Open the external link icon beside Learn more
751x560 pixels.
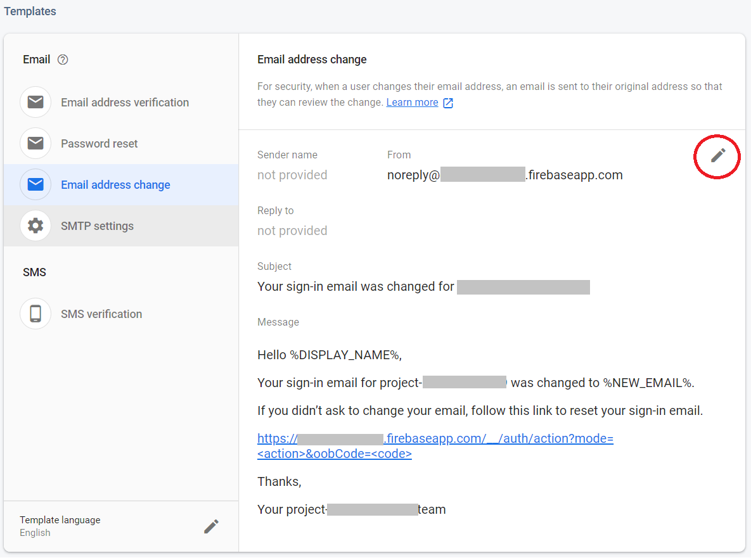pyautogui.click(x=448, y=103)
